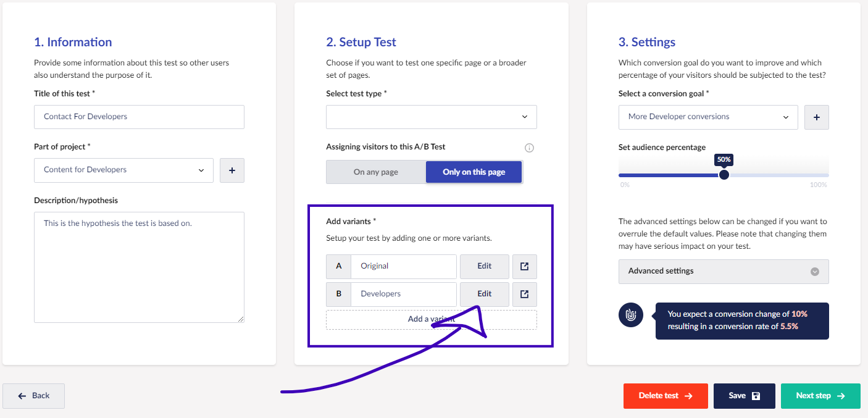Open the Developers variant in new window
The width and height of the screenshot is (868, 418).
pos(524,294)
